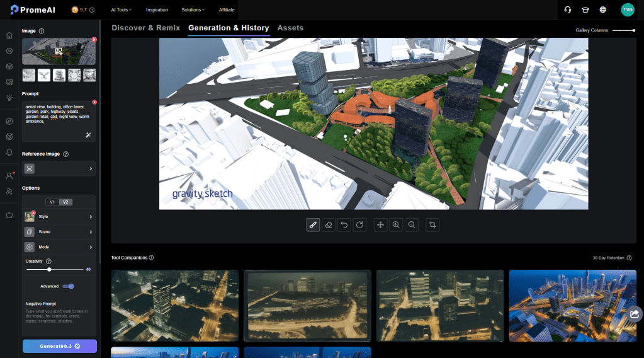Screen dimensions: 644x358
Task: Open the AI Tools dropdown menu
Action: click(x=121, y=10)
